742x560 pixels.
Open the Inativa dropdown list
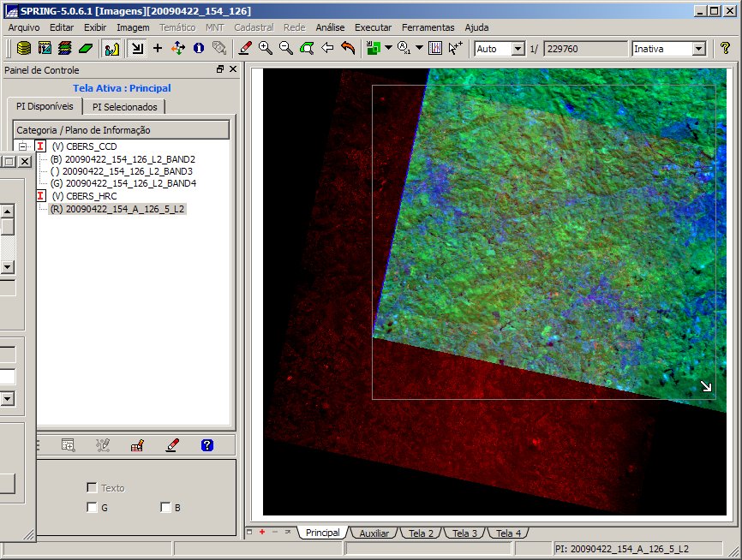click(x=698, y=49)
